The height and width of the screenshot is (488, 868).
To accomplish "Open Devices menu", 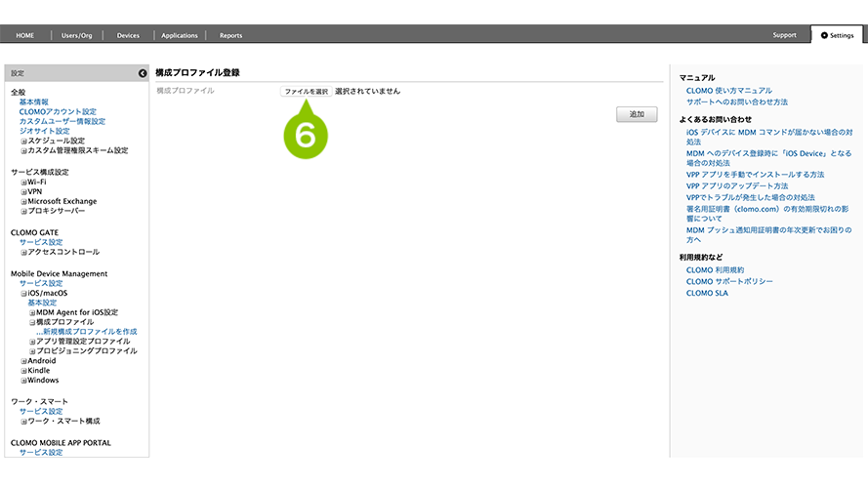I will [128, 35].
